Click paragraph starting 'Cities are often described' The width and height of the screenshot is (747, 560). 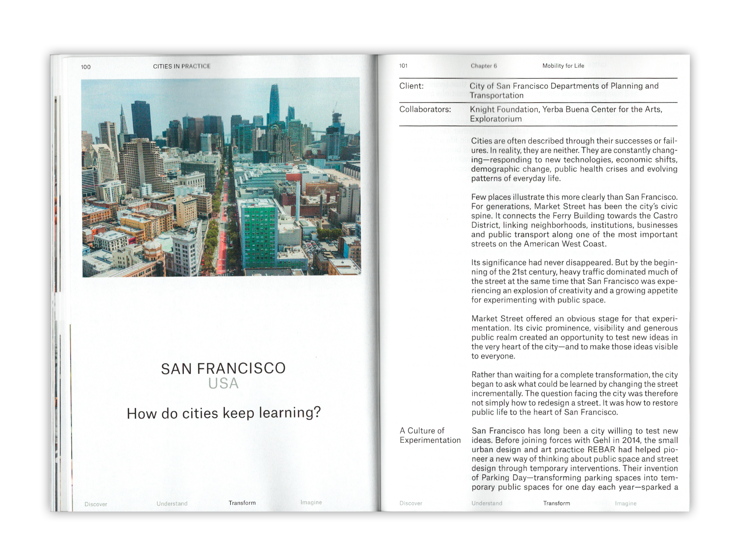(574, 160)
